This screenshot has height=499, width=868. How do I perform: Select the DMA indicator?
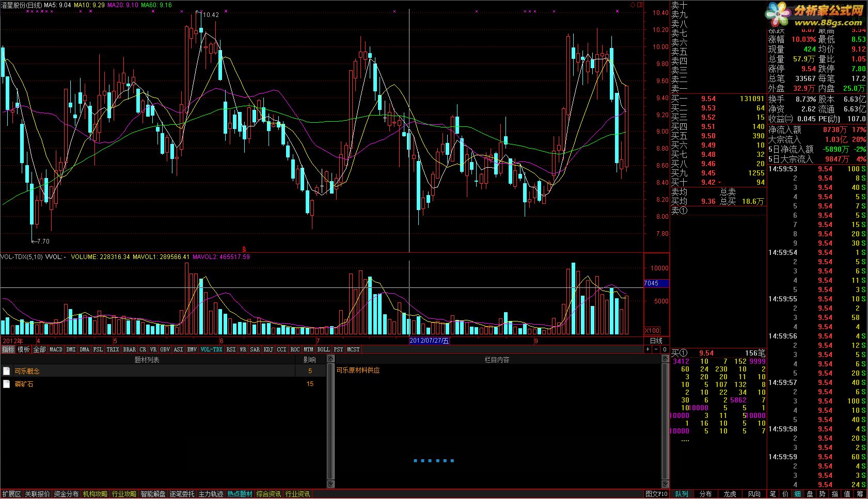(85, 349)
